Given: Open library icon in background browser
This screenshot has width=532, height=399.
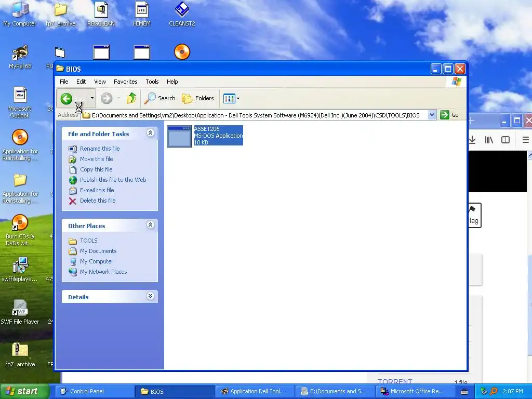Looking at the screenshot, I should tap(489, 140).
